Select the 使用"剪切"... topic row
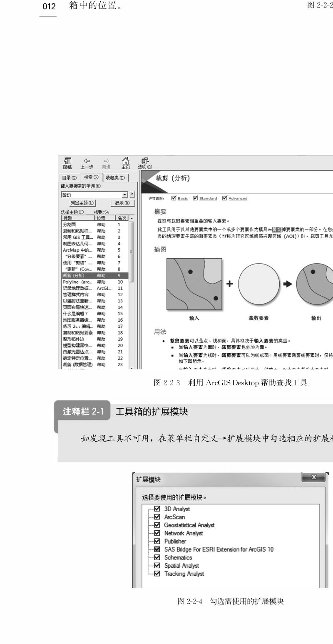This screenshot has height=644, width=333. 95,263
